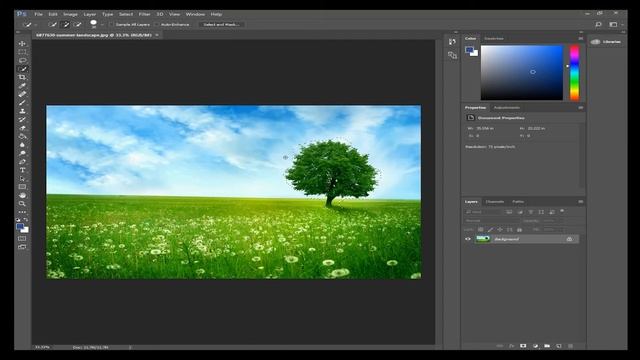Open the Layers panel flyout menu
Image resolution: width=640 pixels, height=360 pixels.
(x=580, y=202)
